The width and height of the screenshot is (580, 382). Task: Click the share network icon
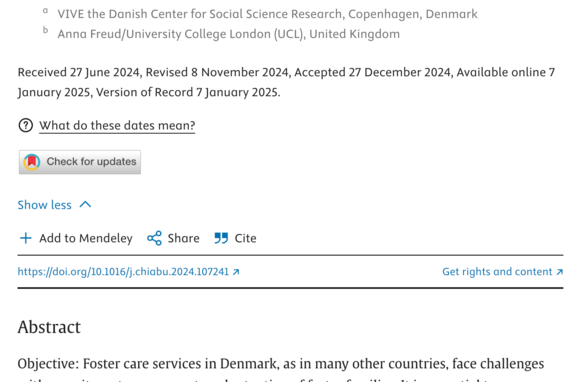tap(154, 238)
